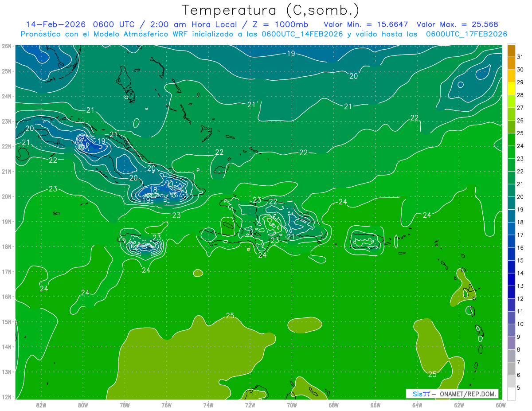Click the 15N latitude axis label
Image resolution: width=532 pixels, height=411 pixels.
click(x=6, y=321)
